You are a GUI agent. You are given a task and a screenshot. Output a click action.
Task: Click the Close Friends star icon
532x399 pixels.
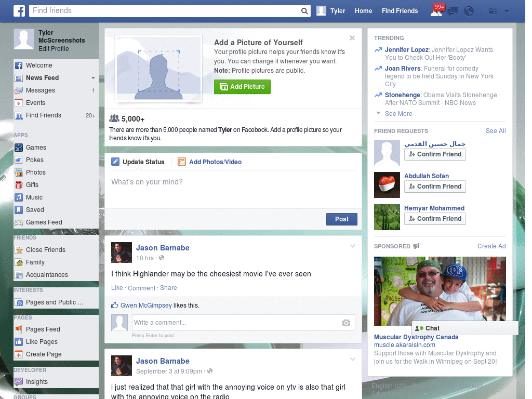click(x=19, y=250)
